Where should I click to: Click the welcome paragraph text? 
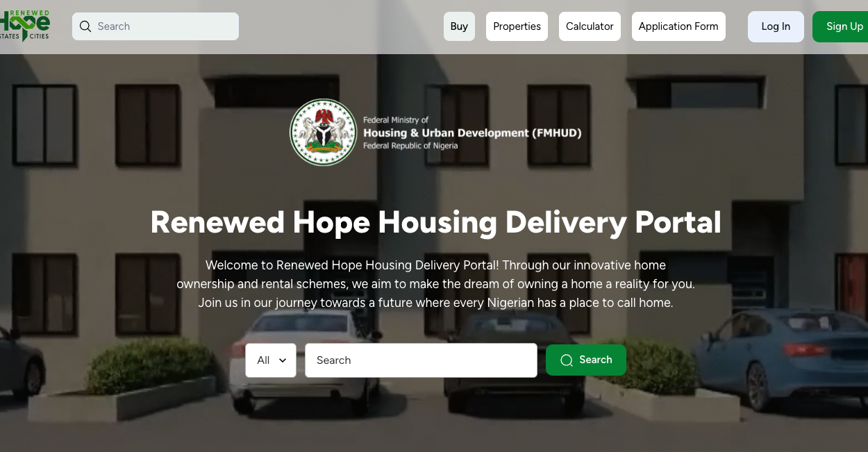[435, 284]
